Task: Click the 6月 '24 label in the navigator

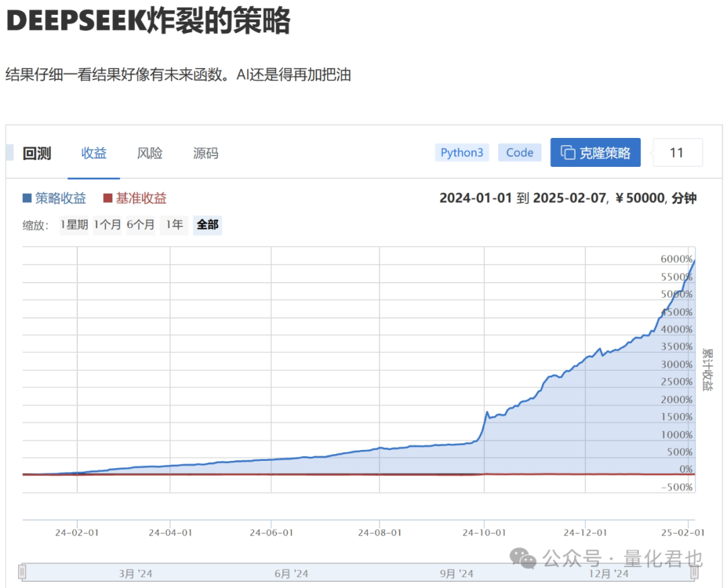Action: 291,574
